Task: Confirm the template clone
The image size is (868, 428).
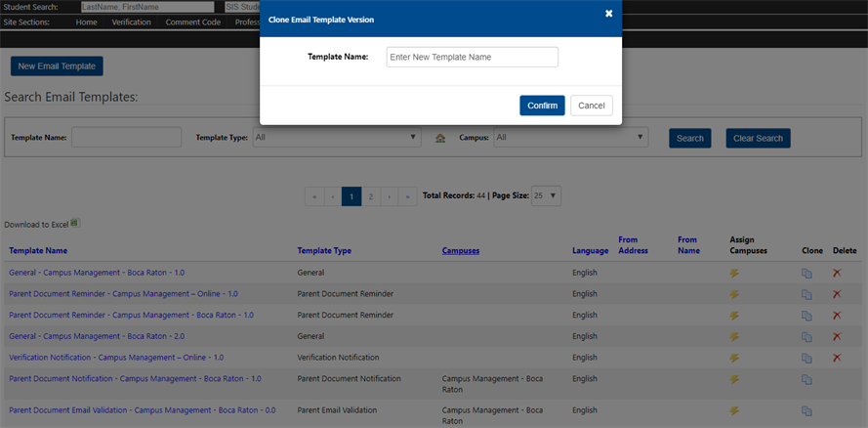Action: 542,106
